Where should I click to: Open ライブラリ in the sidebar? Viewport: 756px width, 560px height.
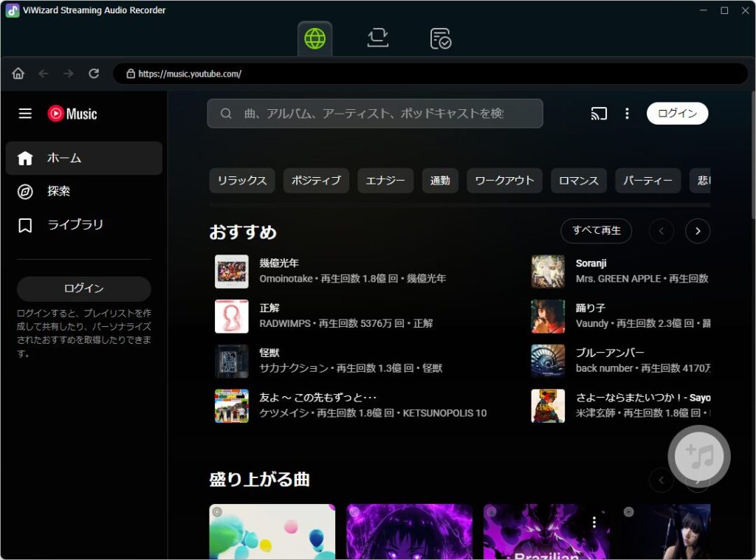pos(75,225)
